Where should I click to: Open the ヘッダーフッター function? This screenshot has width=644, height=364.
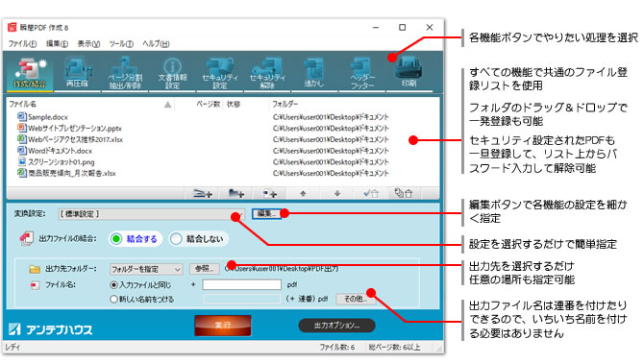coord(361,73)
